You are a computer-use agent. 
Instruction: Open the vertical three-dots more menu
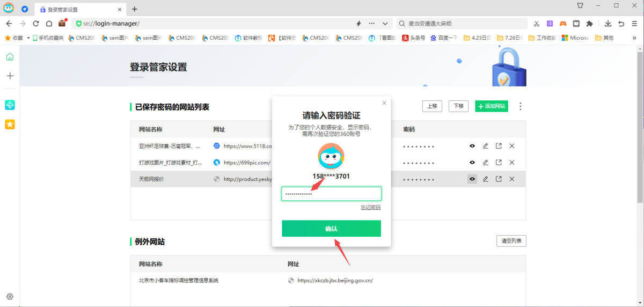(521, 106)
